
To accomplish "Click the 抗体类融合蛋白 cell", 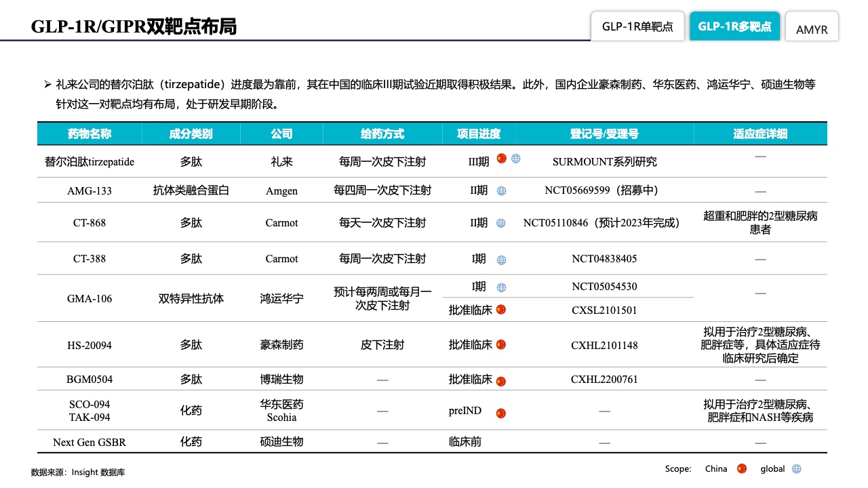I will (191, 191).
